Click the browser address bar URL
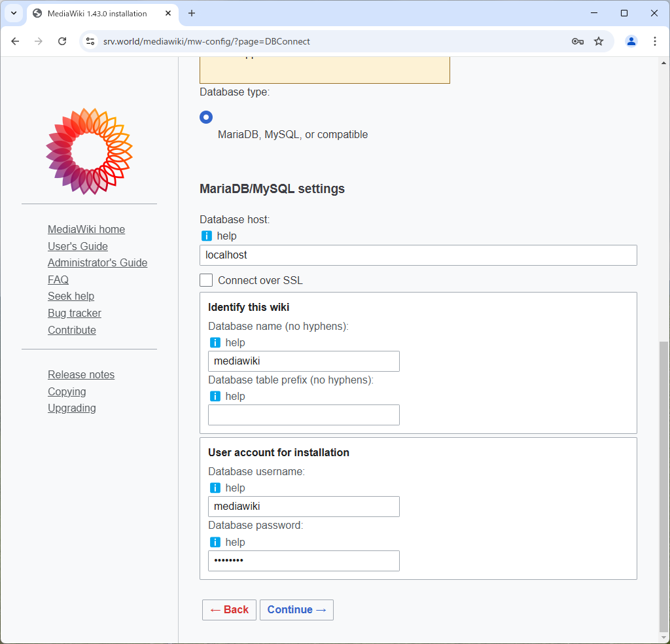This screenshot has height=644, width=670. 206,41
